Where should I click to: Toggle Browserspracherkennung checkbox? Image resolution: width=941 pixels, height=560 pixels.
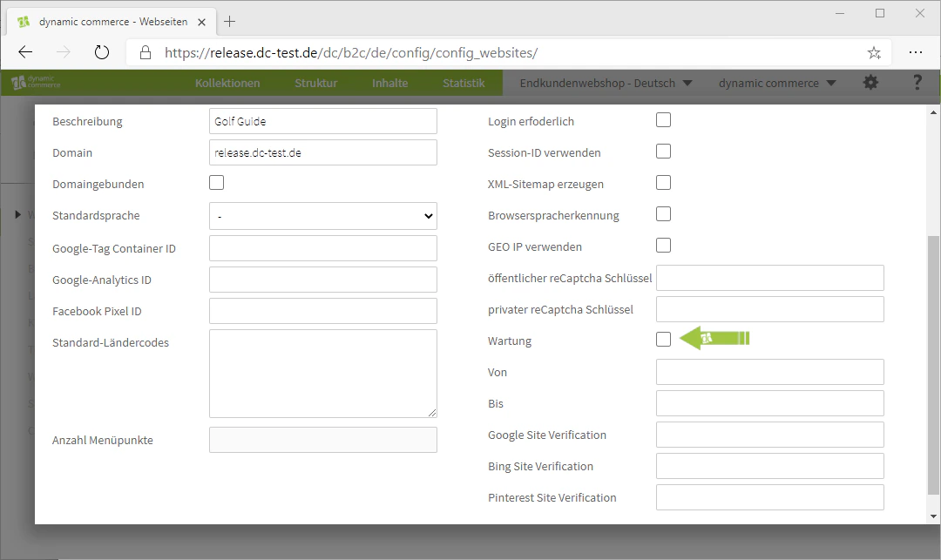[663, 214]
